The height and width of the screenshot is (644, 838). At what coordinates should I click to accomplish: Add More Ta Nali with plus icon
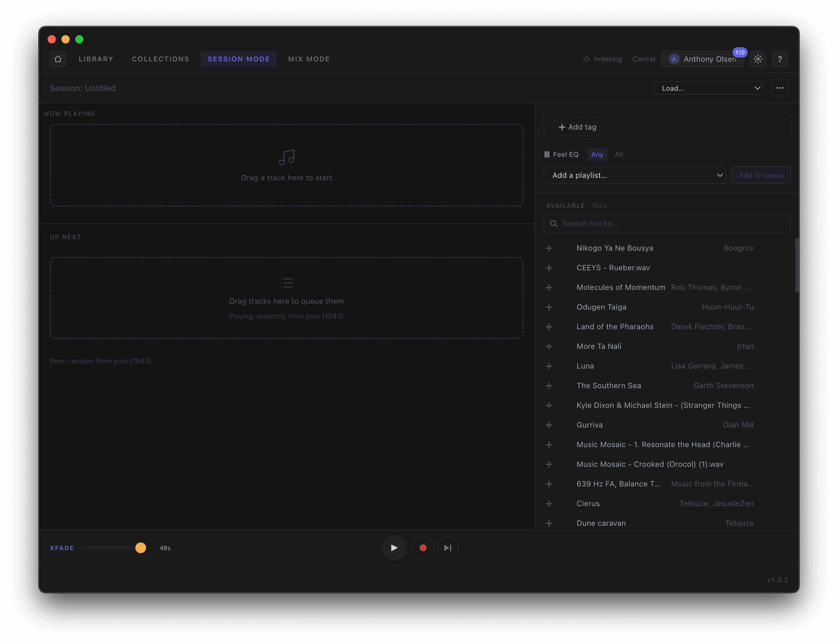(x=549, y=346)
